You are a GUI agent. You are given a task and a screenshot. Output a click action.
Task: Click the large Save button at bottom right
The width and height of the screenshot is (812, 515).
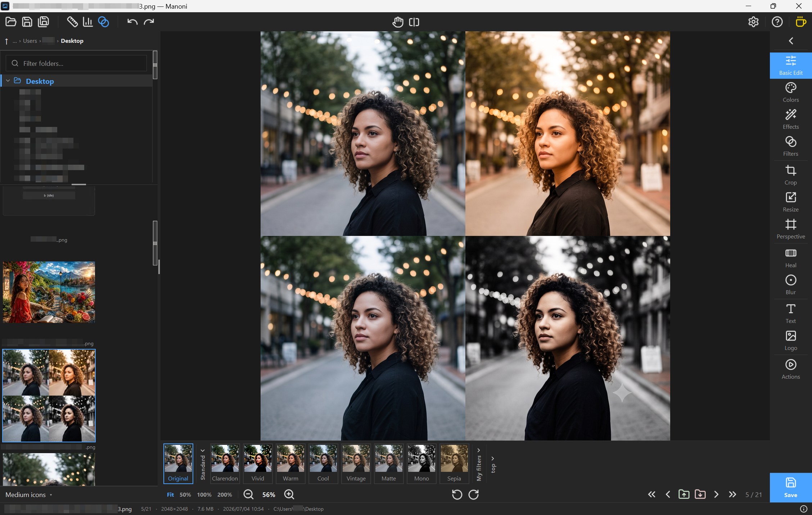(x=791, y=487)
